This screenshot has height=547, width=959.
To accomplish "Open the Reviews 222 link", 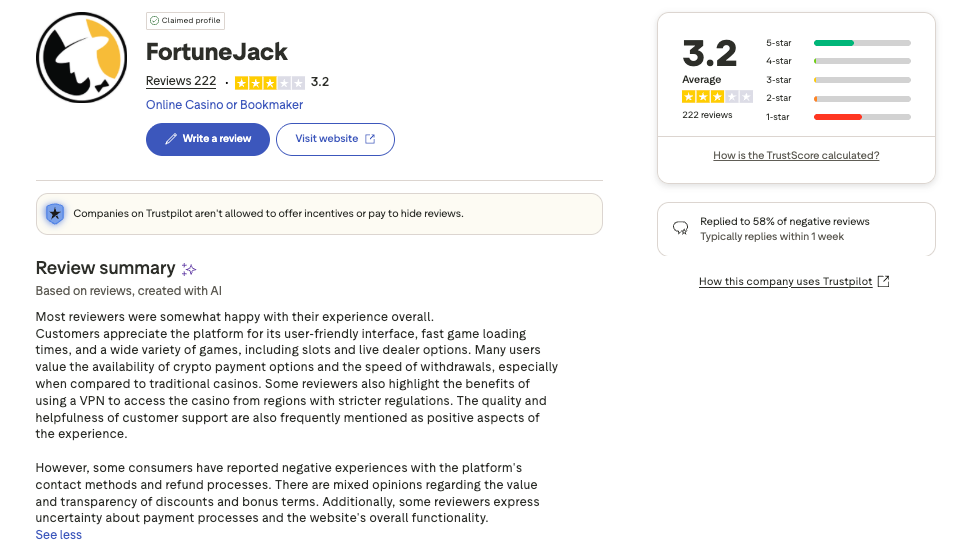I will pyautogui.click(x=181, y=82).
